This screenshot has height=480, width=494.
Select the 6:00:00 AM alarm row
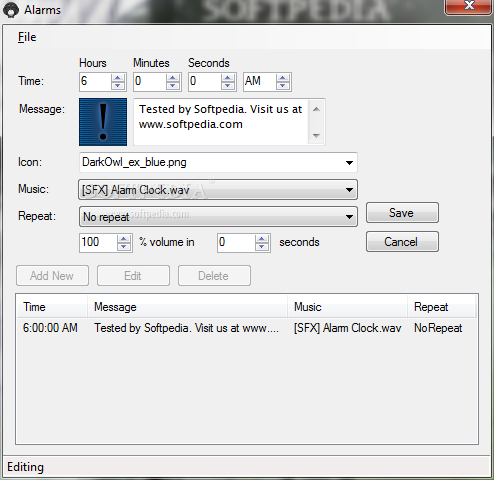247,328
